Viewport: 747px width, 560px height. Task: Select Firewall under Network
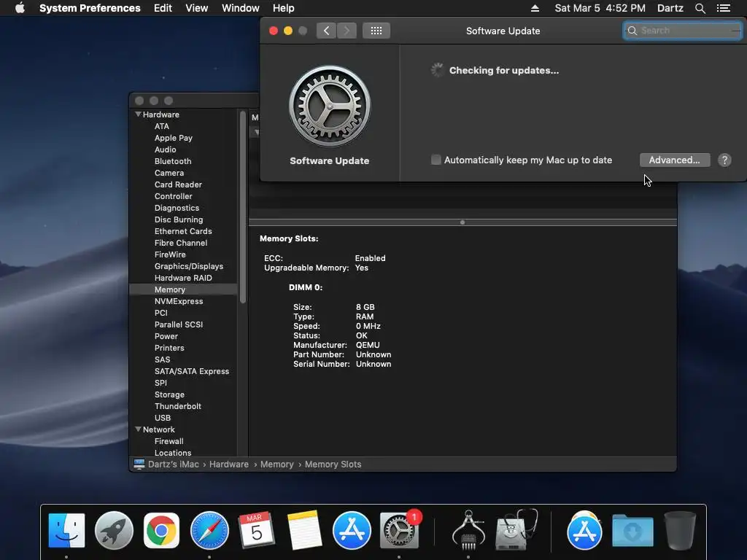[169, 441]
